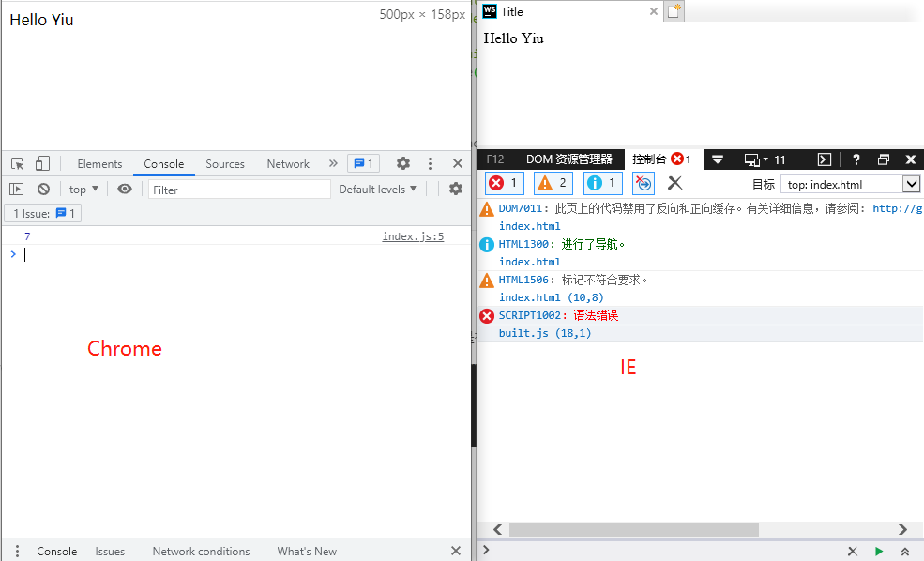This screenshot has width=924, height=561.
Task: Open DevTools settings gear next to issues
Action: pos(403,163)
